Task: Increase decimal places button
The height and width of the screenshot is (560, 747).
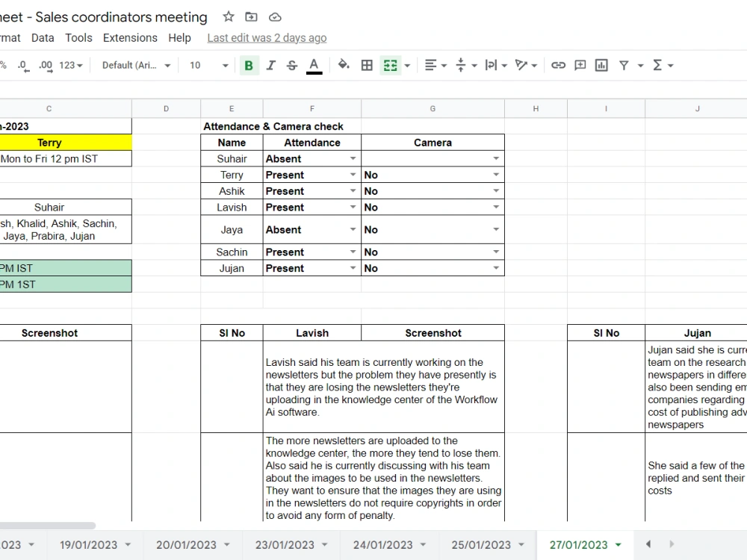Action: click(x=46, y=65)
